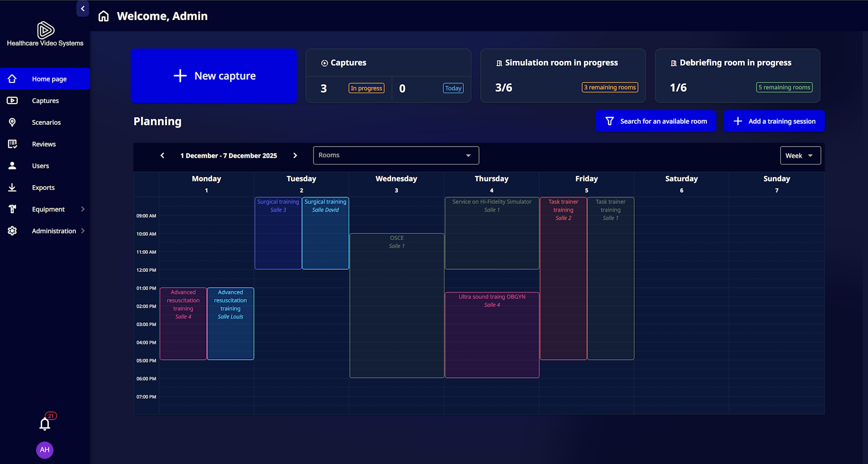Open the Ultra sound traing OBGYN session
The image size is (868, 464).
point(492,335)
